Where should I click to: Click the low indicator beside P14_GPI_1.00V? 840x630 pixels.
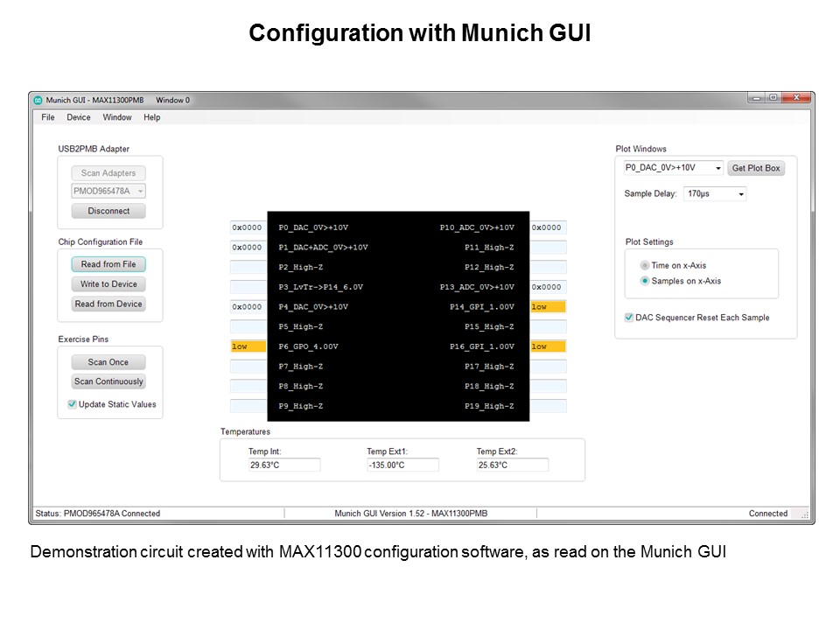point(548,307)
